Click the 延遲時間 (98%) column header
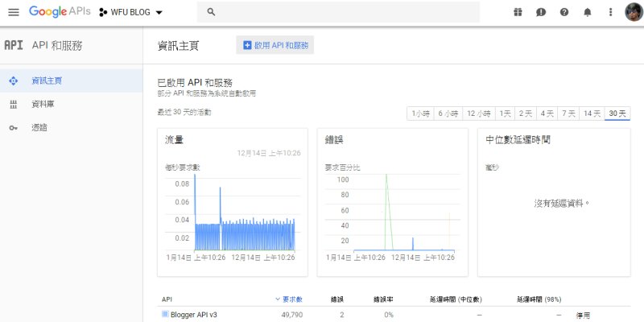644x322 pixels. click(x=539, y=299)
